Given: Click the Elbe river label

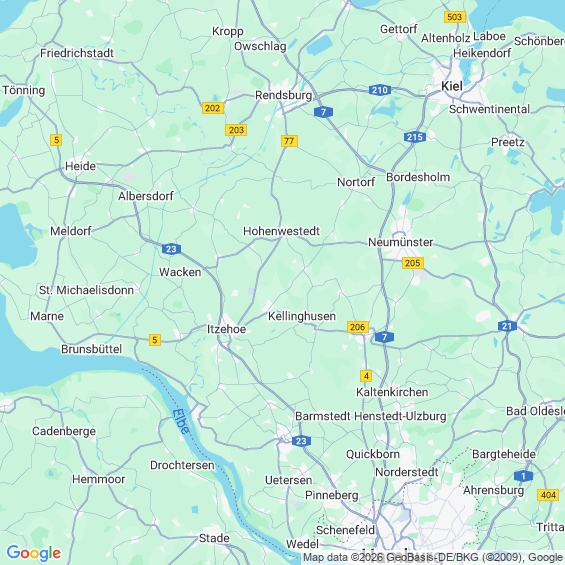Looking at the screenshot, I should 181,422.
